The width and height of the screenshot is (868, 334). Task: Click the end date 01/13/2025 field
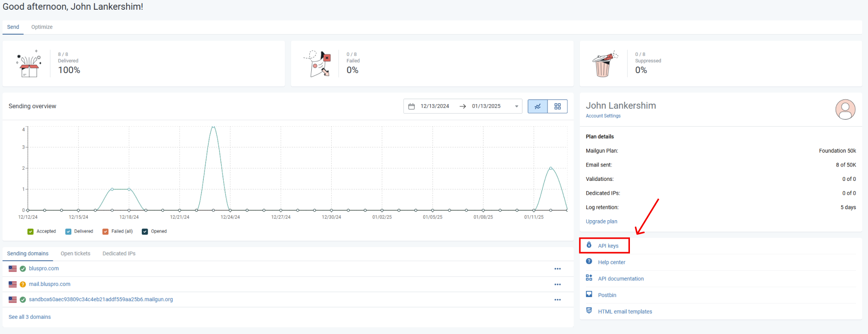click(x=486, y=106)
